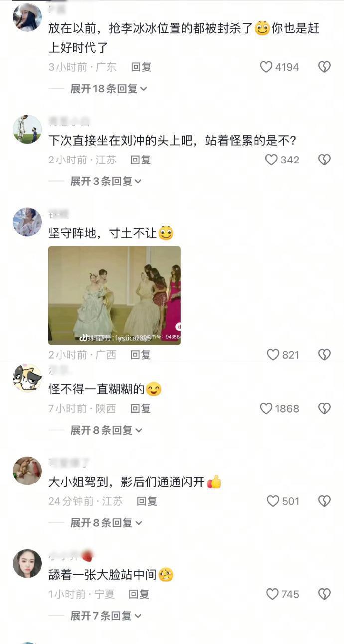This screenshot has height=644, width=344.
Task: Dislike the 大小姐驾到 comment
Action: (x=325, y=501)
